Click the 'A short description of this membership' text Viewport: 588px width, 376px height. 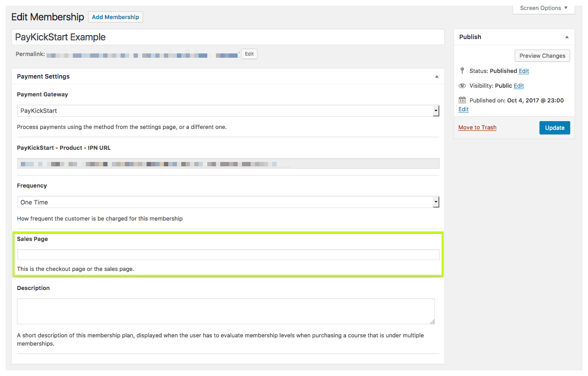[220, 339]
